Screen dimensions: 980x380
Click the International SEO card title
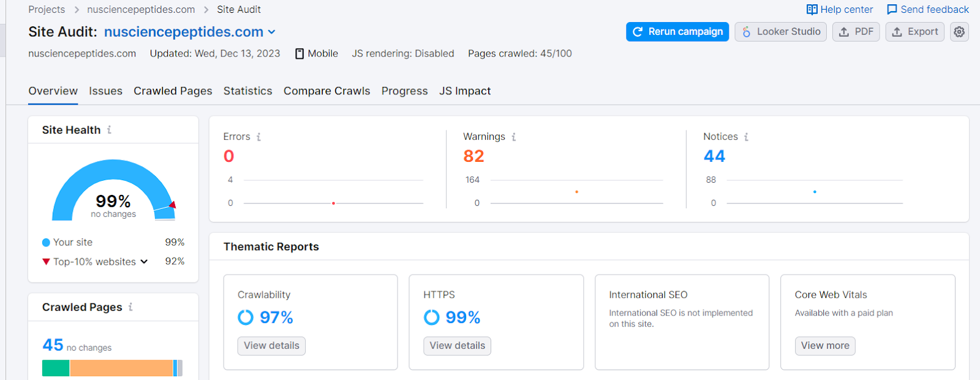pyautogui.click(x=648, y=295)
